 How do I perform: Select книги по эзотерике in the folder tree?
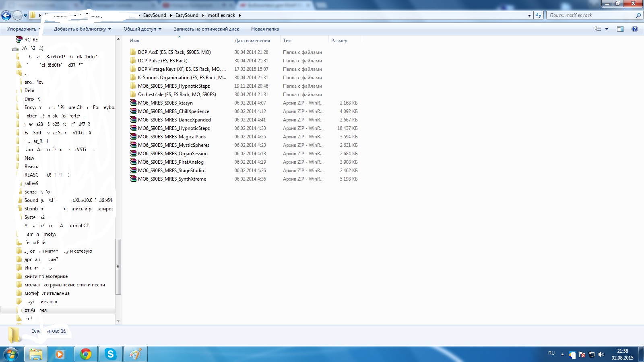[46, 276]
